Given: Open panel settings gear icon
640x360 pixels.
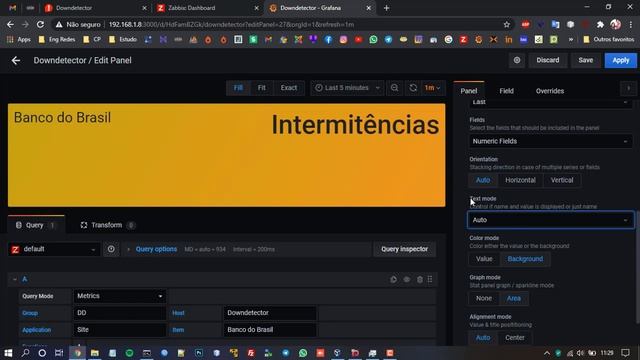Looking at the screenshot, I should point(517,60).
